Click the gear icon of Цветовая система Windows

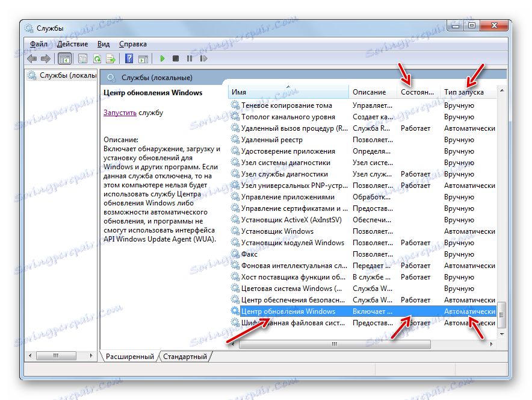235,288
